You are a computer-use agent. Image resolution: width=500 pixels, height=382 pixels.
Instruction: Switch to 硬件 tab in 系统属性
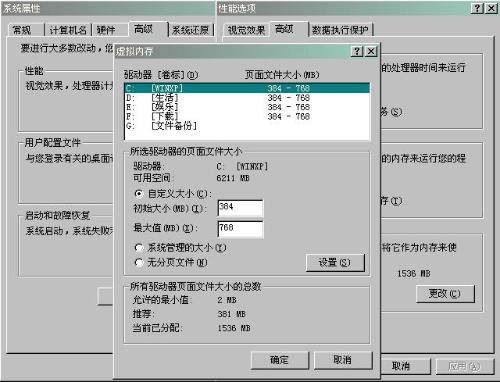(x=110, y=30)
